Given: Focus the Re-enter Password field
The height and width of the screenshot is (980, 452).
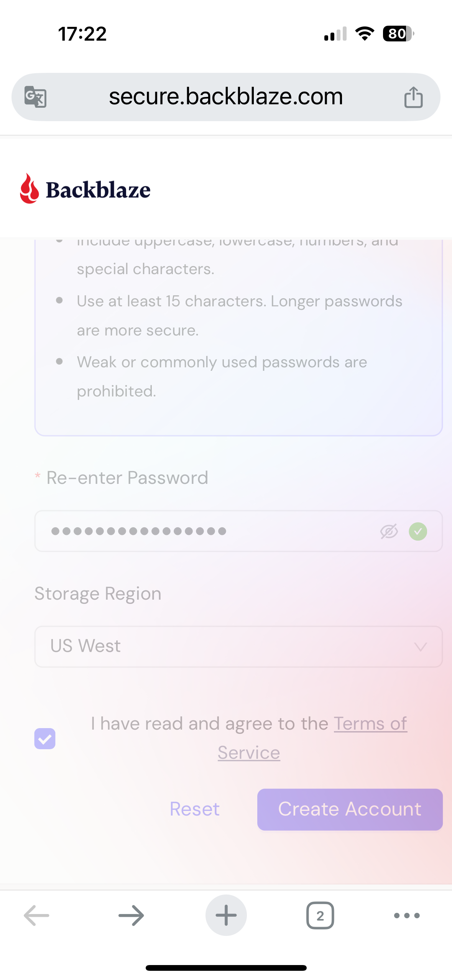Looking at the screenshot, I should [207, 531].
